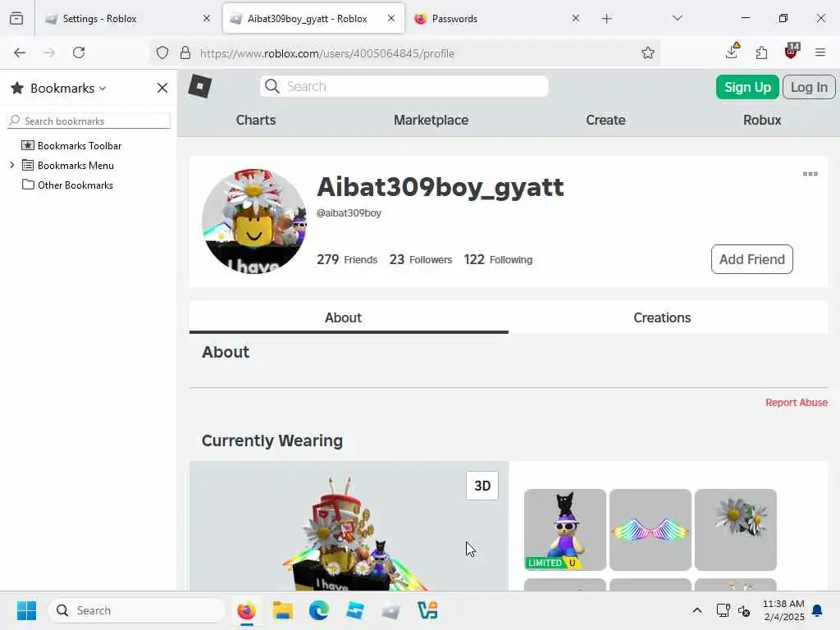
Task: Click the muted volume tray icon
Action: click(744, 610)
